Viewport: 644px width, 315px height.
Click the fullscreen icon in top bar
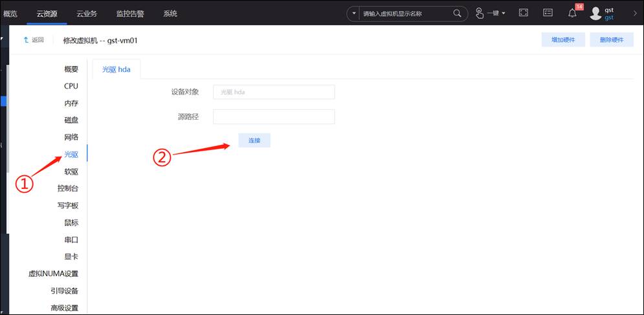point(524,14)
